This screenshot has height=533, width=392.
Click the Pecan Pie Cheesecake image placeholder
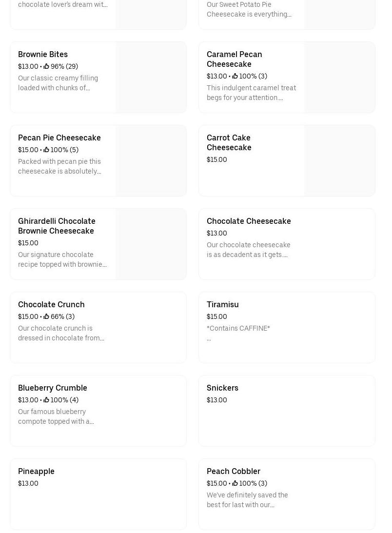[151, 160]
